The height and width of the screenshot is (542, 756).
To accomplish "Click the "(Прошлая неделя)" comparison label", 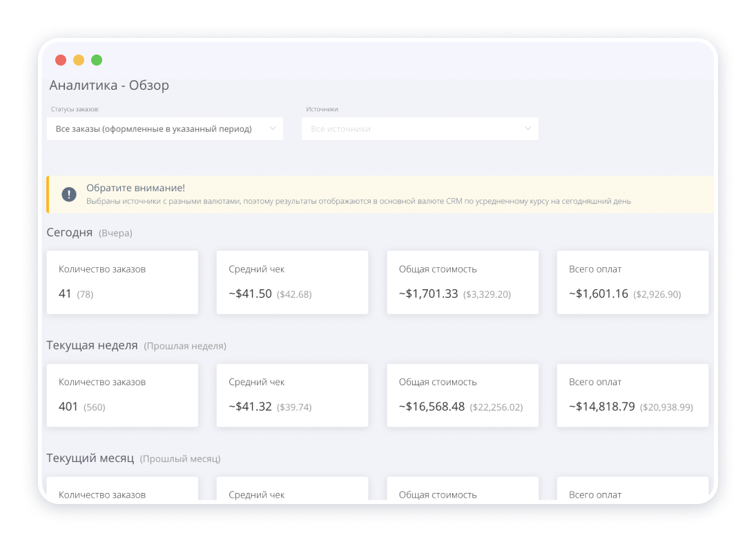I will pos(184,345).
